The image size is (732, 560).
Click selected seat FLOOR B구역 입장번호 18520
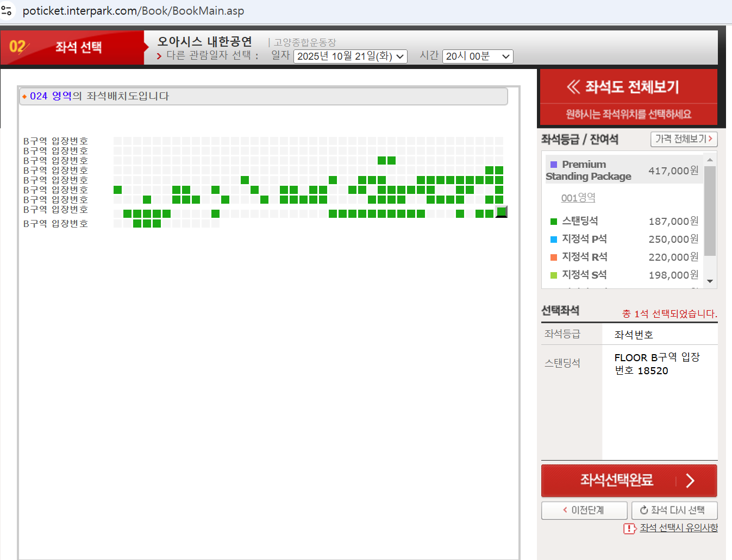pos(657,364)
